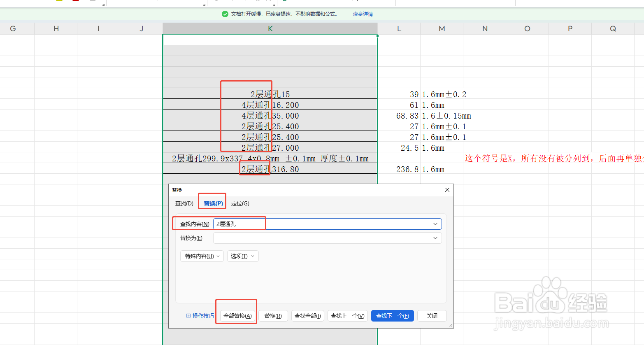Select column header G

(13, 28)
